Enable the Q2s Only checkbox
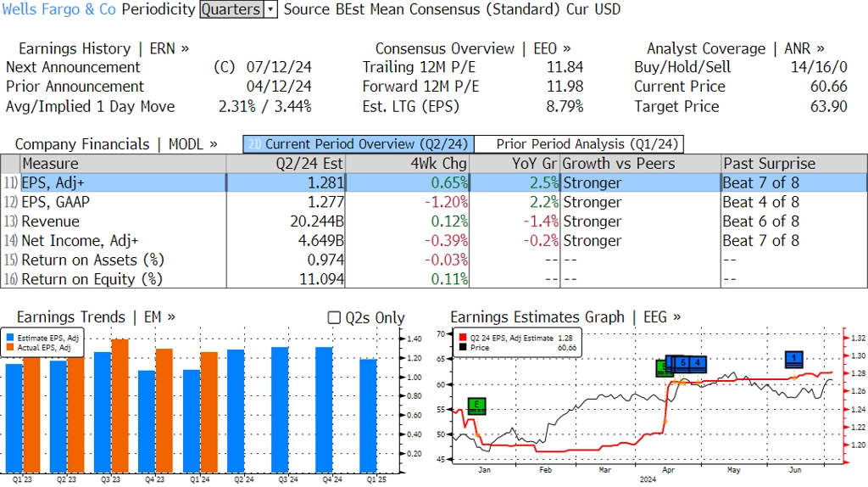 tap(334, 317)
